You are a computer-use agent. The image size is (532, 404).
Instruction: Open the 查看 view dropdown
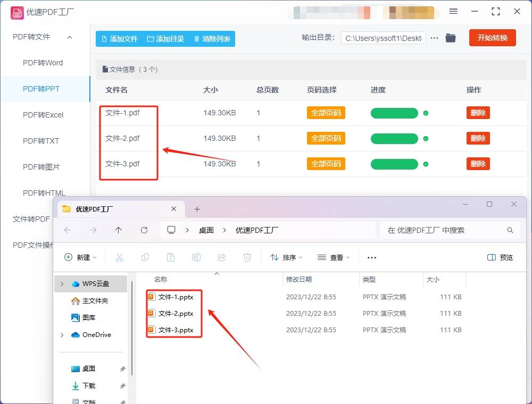click(333, 257)
